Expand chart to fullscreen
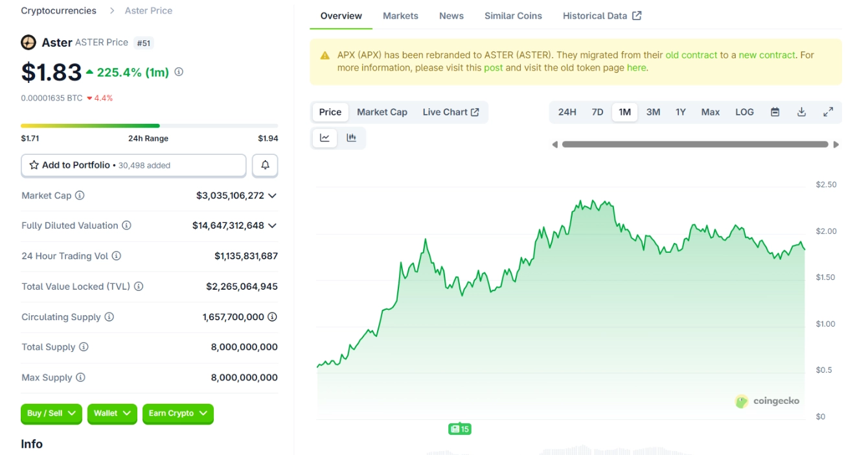This screenshot has height=455, width=868. tap(828, 112)
